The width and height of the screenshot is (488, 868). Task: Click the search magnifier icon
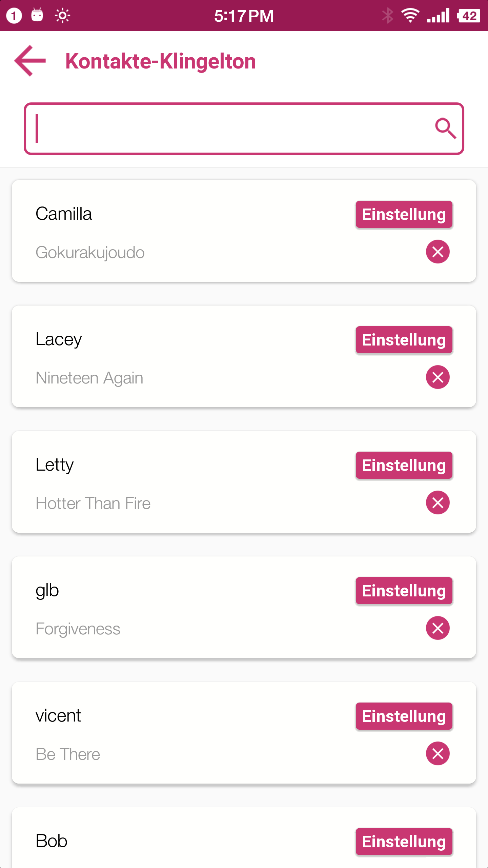pos(445,129)
